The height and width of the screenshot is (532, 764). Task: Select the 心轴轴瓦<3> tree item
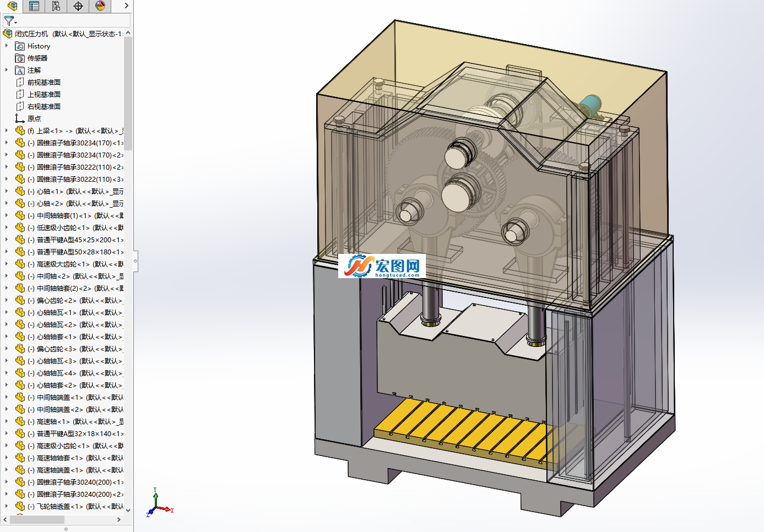point(75,361)
